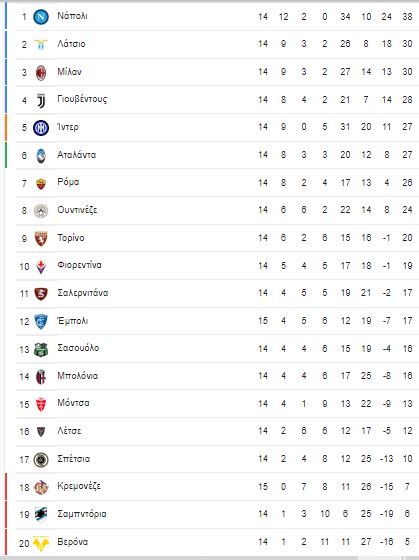Click the Ουντινέζε team name

tap(77, 210)
